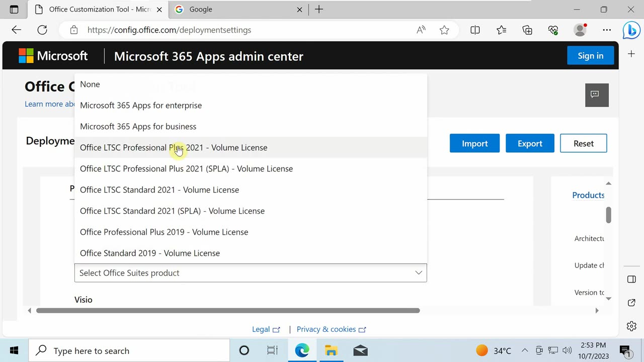Click the feedback chat icon

click(x=597, y=95)
